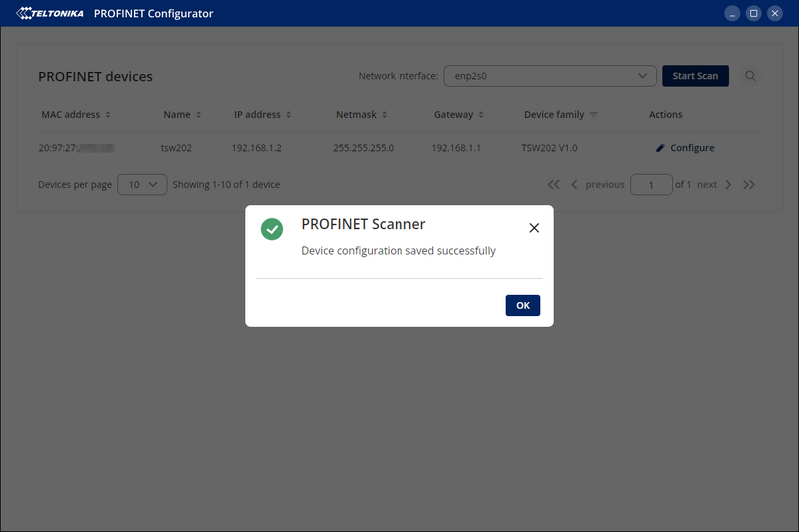Go to previous page
The width and height of the screenshot is (799, 532).
point(597,185)
